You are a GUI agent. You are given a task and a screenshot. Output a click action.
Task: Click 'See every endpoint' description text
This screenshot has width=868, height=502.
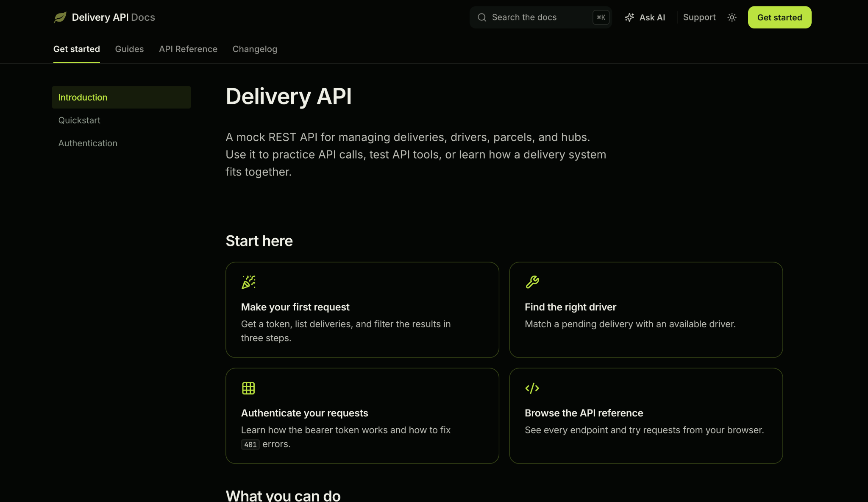(x=644, y=430)
